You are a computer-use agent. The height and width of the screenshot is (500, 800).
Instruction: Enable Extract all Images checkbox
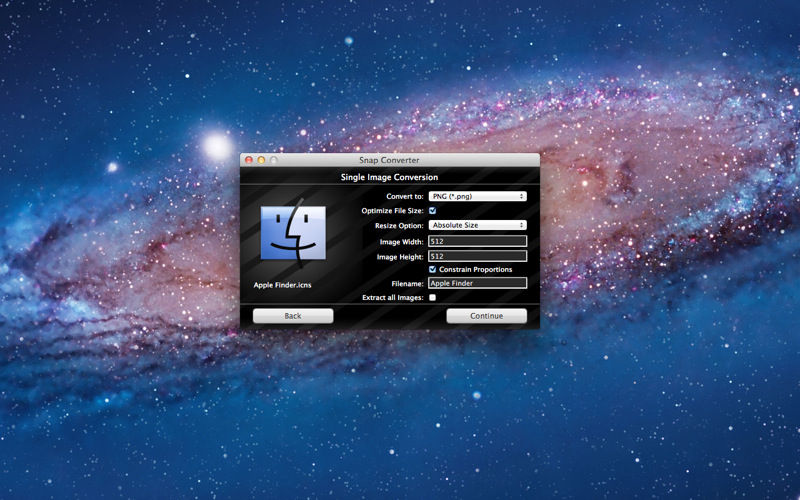click(x=433, y=297)
